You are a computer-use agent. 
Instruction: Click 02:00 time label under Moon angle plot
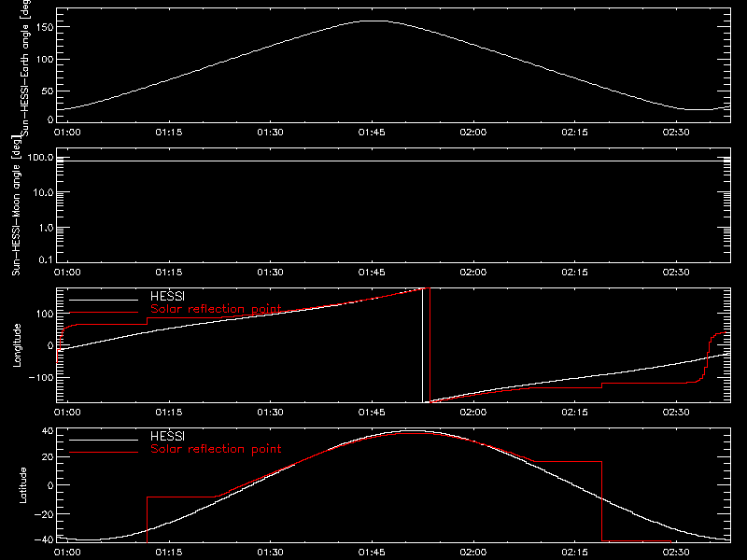point(473,273)
